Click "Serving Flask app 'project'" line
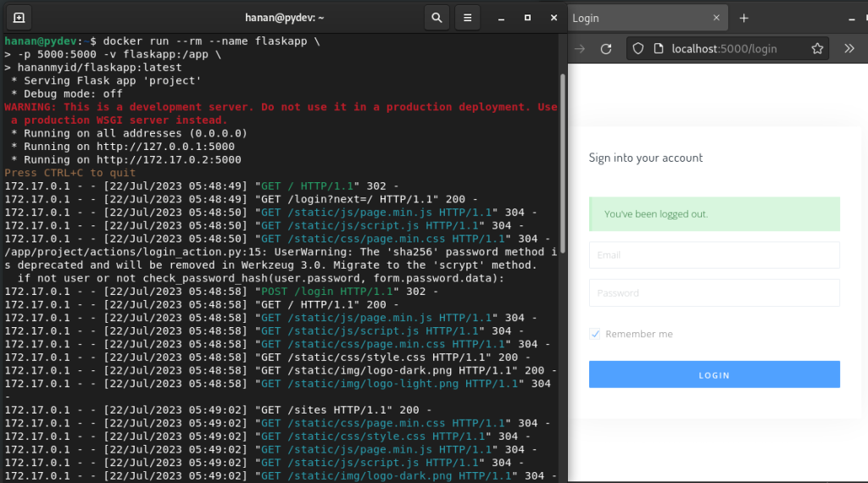 click(106, 80)
